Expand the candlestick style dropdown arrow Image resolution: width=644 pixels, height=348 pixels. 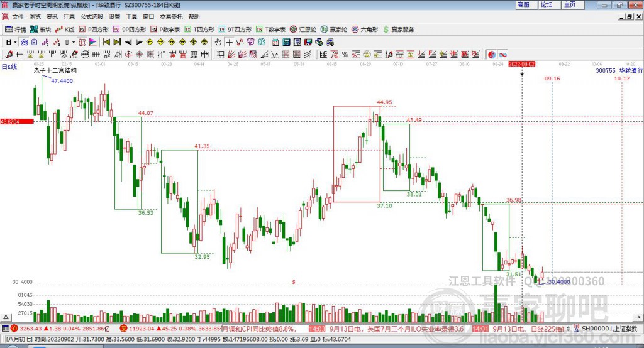tap(74, 42)
